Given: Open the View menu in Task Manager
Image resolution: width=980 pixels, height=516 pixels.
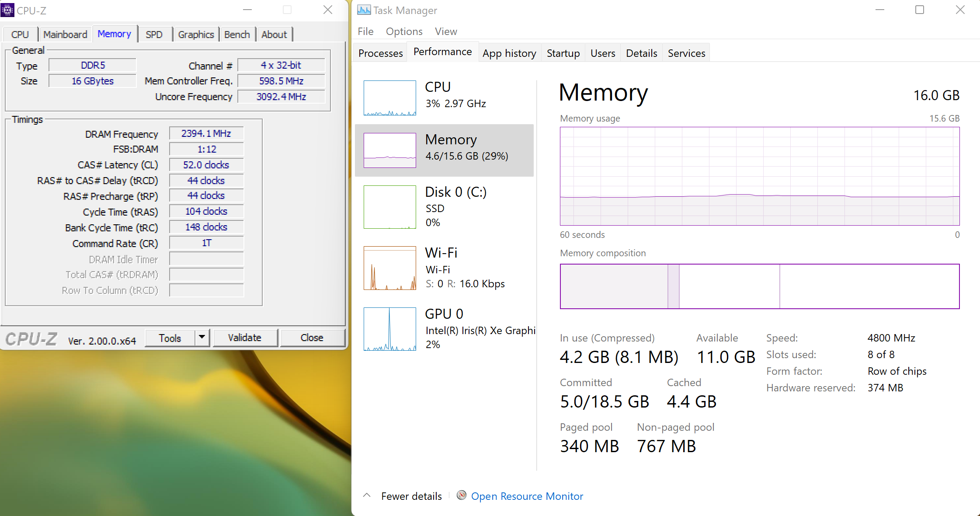Looking at the screenshot, I should 446,31.
